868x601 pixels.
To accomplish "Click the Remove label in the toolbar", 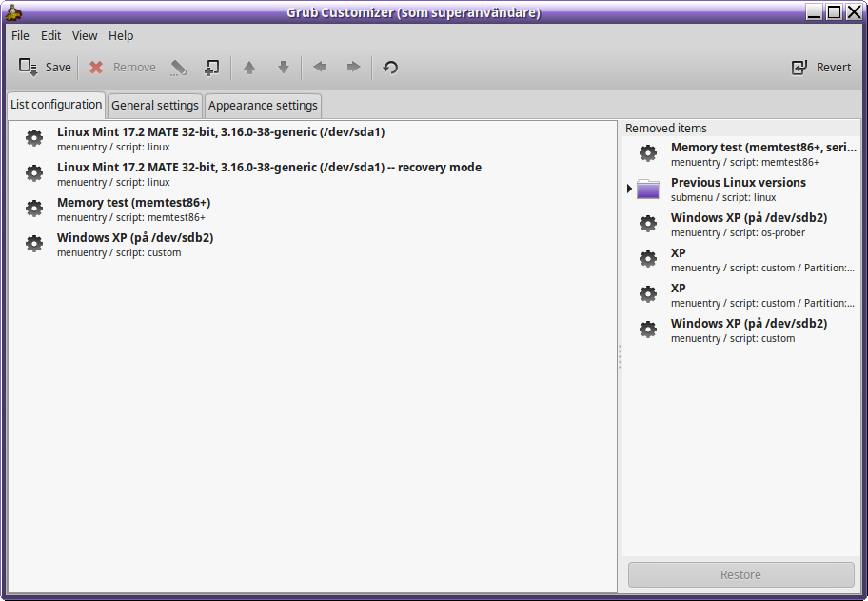I will pos(134,67).
